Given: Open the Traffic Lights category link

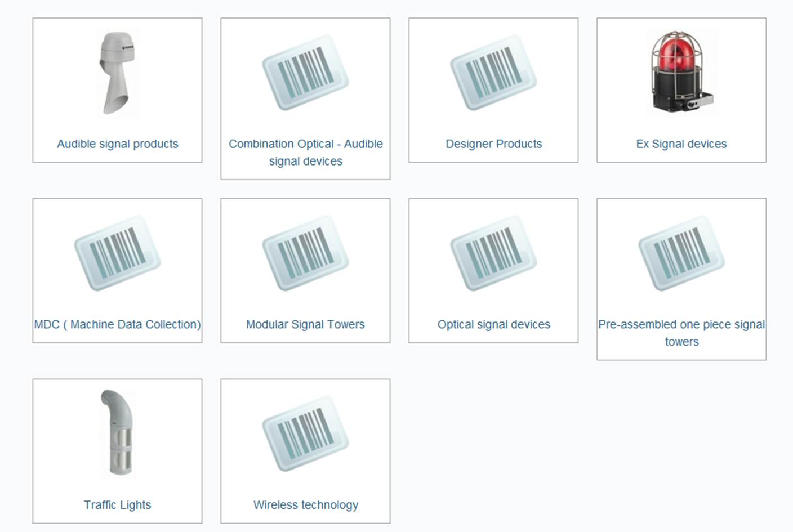Looking at the screenshot, I should tap(117, 505).
